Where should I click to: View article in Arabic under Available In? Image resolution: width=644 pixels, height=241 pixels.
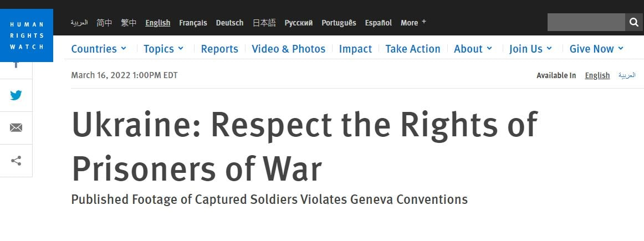[627, 75]
